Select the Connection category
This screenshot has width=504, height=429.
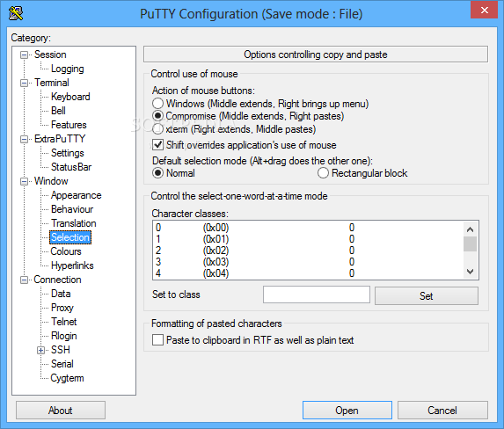(x=57, y=280)
